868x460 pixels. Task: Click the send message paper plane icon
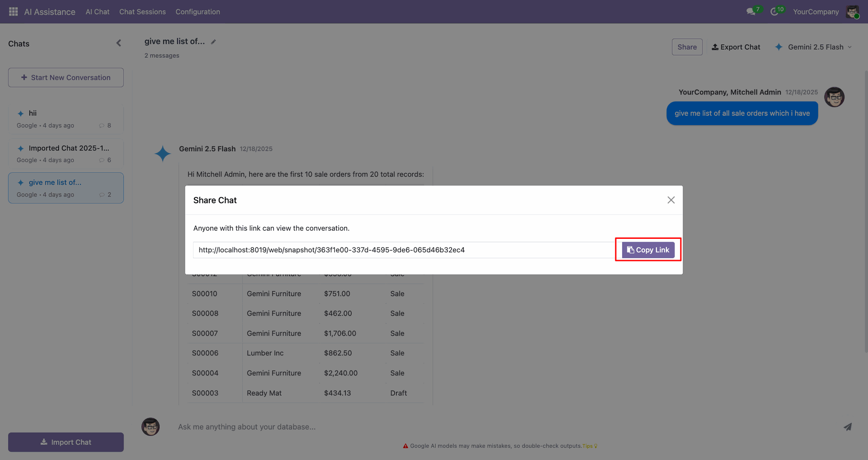point(848,427)
